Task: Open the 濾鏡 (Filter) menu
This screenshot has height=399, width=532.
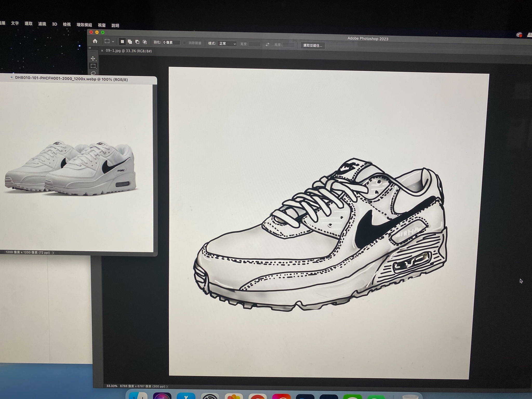Action: coord(42,24)
